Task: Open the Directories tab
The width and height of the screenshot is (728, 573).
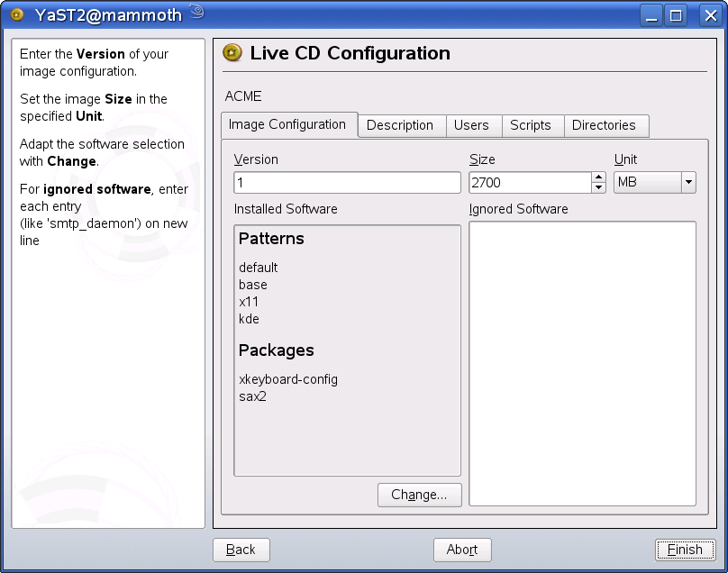Action: 604,126
